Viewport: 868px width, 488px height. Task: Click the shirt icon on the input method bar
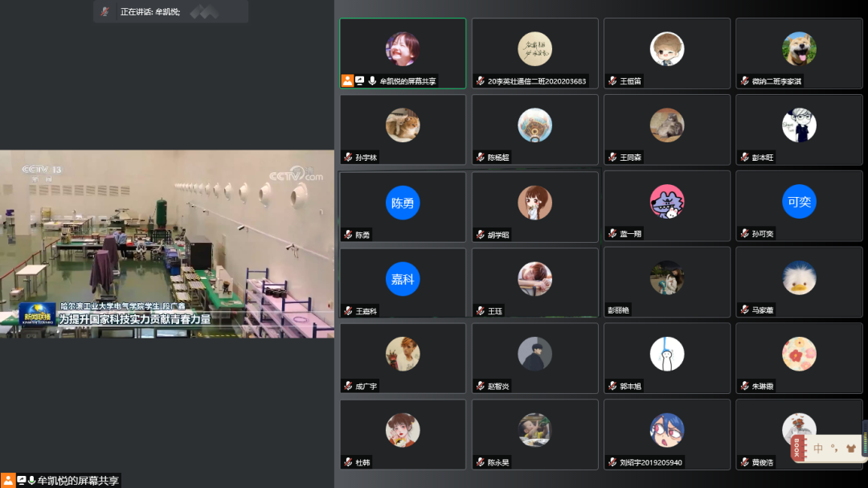tap(851, 449)
